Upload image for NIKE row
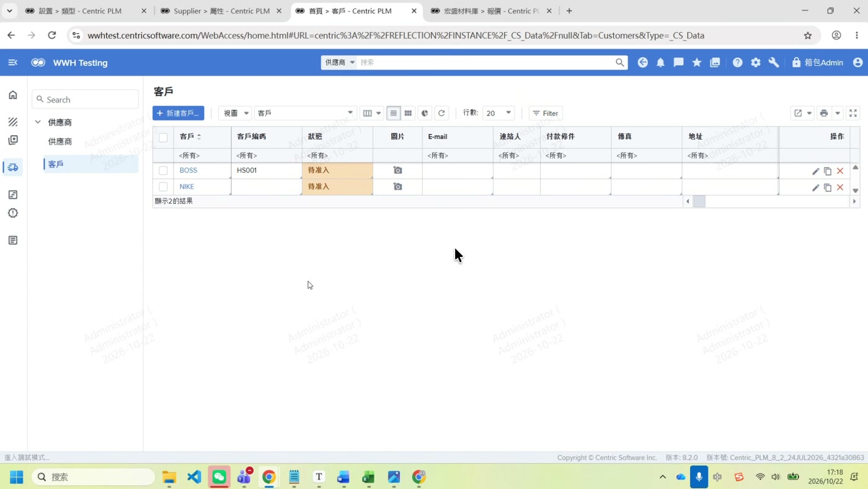This screenshot has height=489, width=868. click(397, 187)
